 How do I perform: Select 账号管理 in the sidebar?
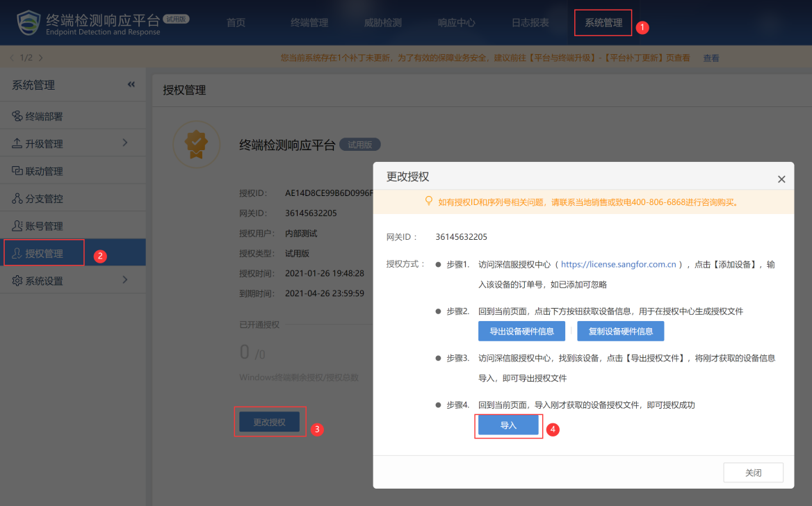coord(72,226)
